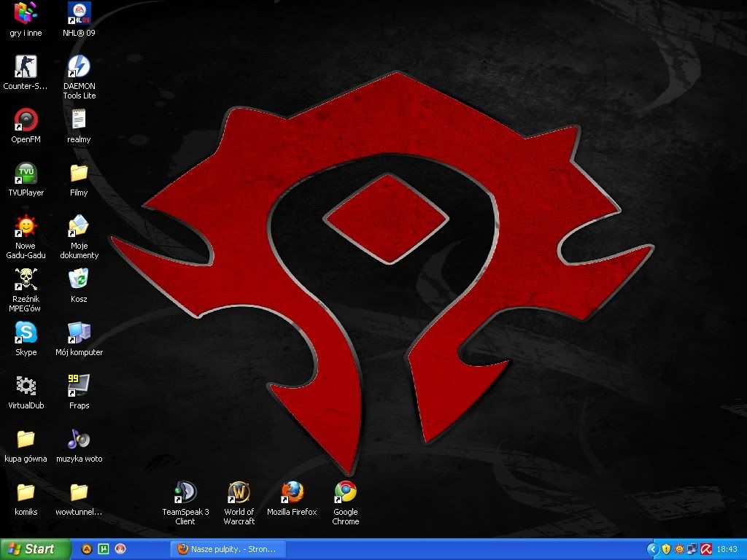Select the Kosz recycle bin icon
This screenshot has width=747, height=560.
(x=79, y=279)
